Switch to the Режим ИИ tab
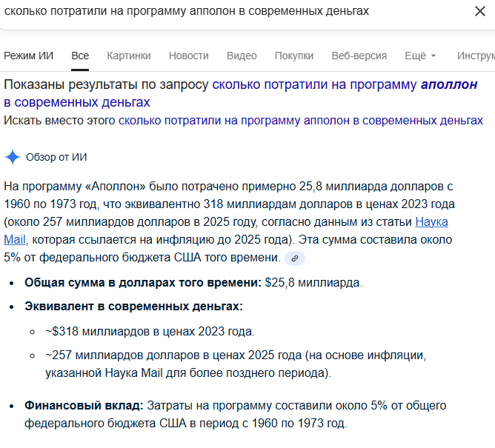The width and height of the screenshot is (495, 448). click(29, 56)
